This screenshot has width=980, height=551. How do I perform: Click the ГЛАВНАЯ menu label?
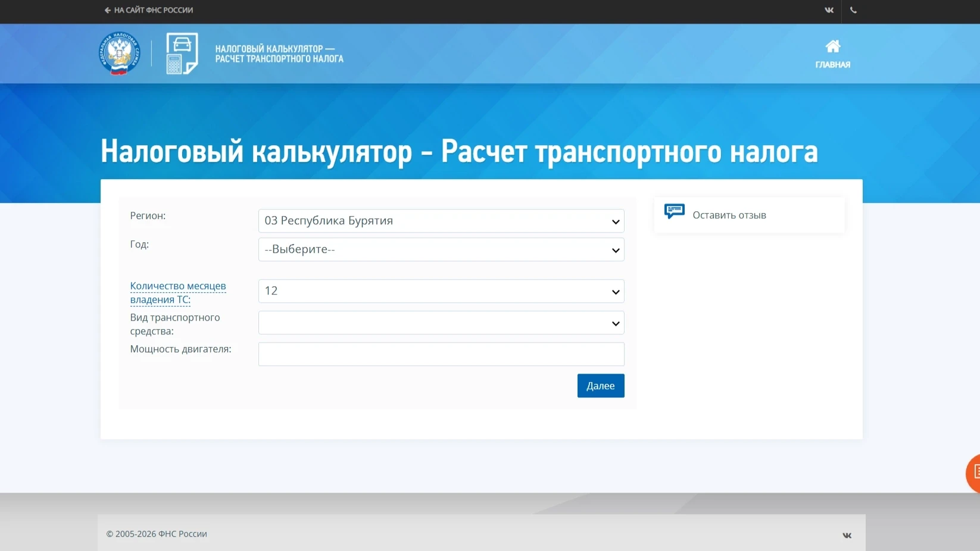[832, 65]
